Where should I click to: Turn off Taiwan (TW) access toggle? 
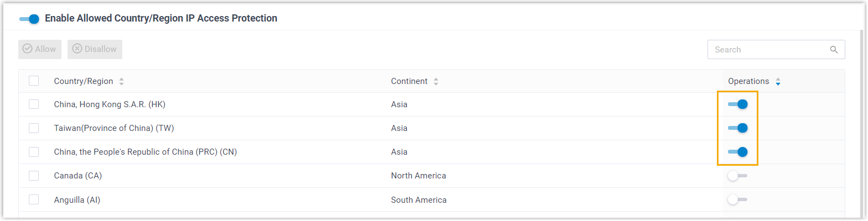click(737, 128)
